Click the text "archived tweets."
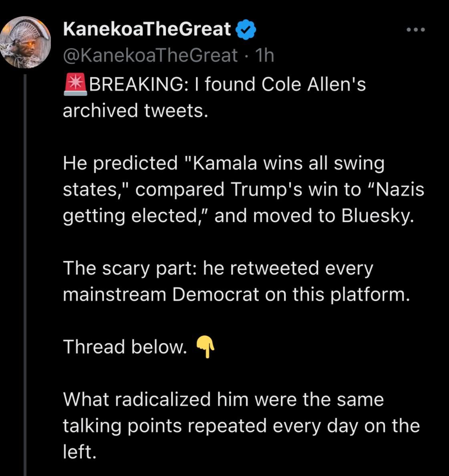Screen dimensions: 449x476 tap(135, 111)
